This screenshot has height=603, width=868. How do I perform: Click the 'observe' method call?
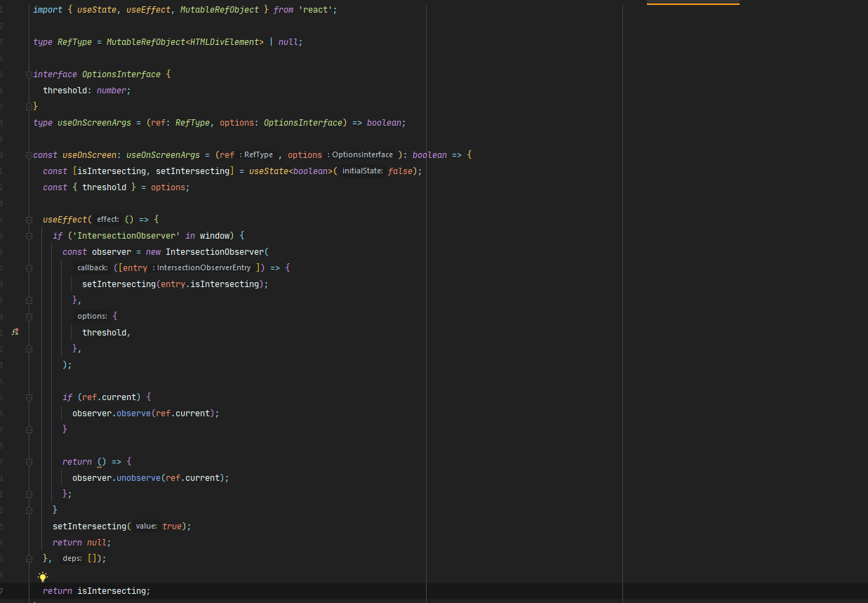coord(134,413)
